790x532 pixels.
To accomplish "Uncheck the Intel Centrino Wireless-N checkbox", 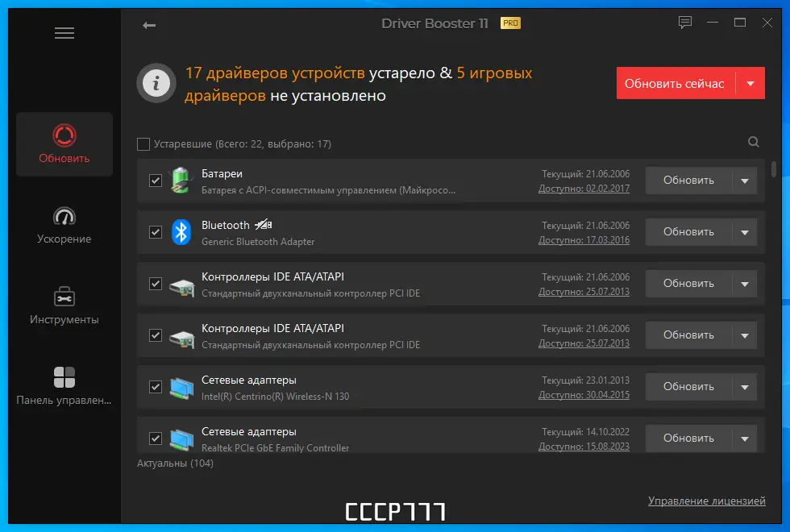I will [156, 387].
